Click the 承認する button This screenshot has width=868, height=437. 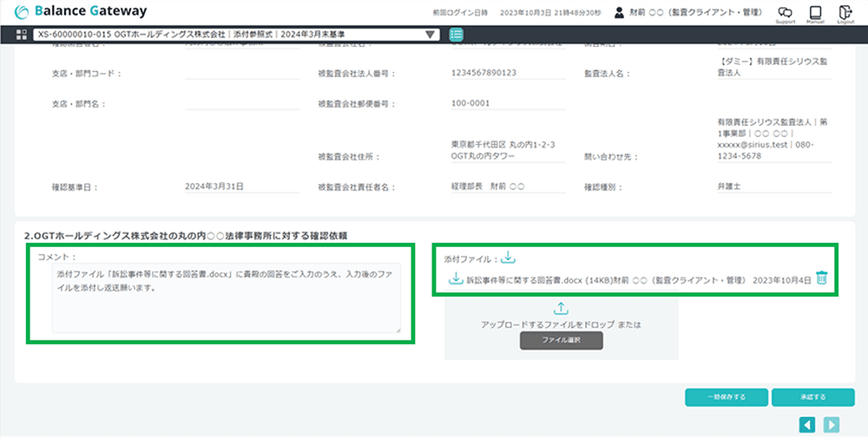806,397
